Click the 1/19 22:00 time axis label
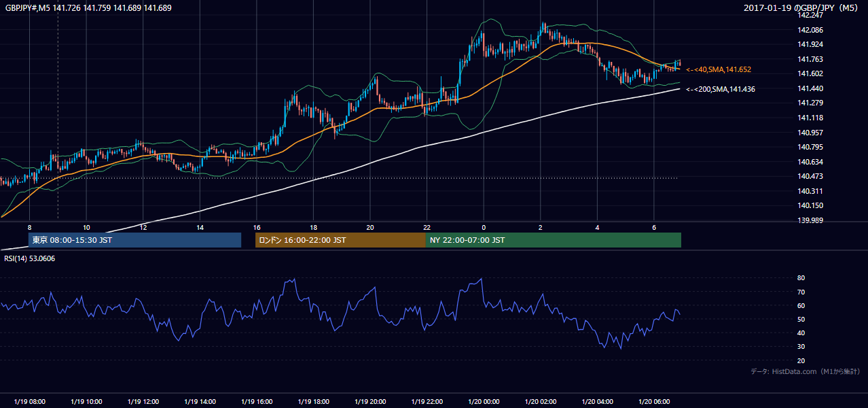This screenshot has height=408, width=868. click(427, 402)
